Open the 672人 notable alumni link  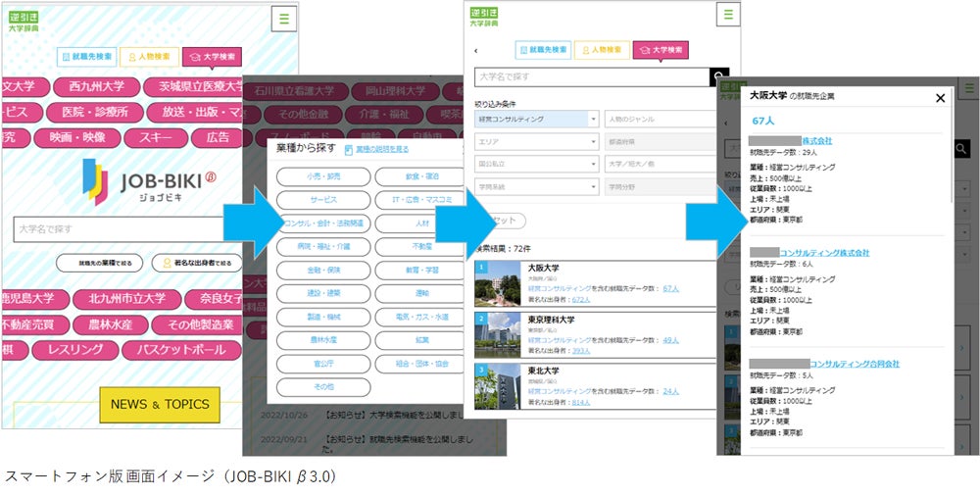click(581, 299)
